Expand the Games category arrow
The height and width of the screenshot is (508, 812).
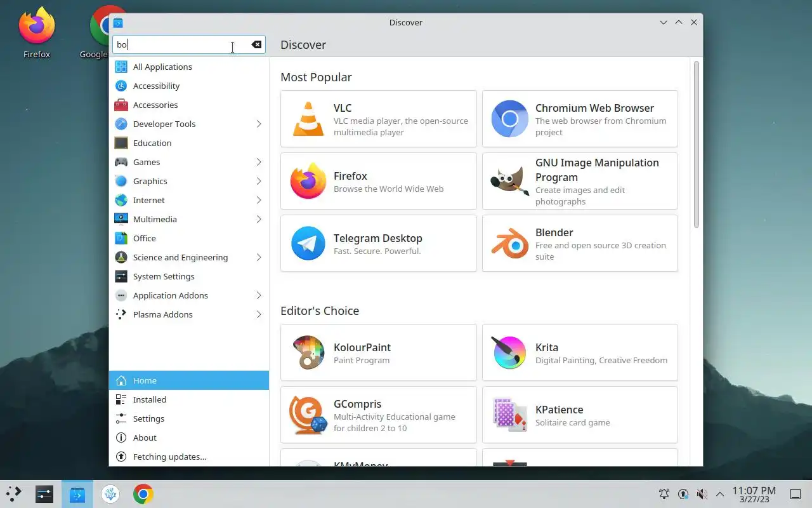tap(259, 162)
